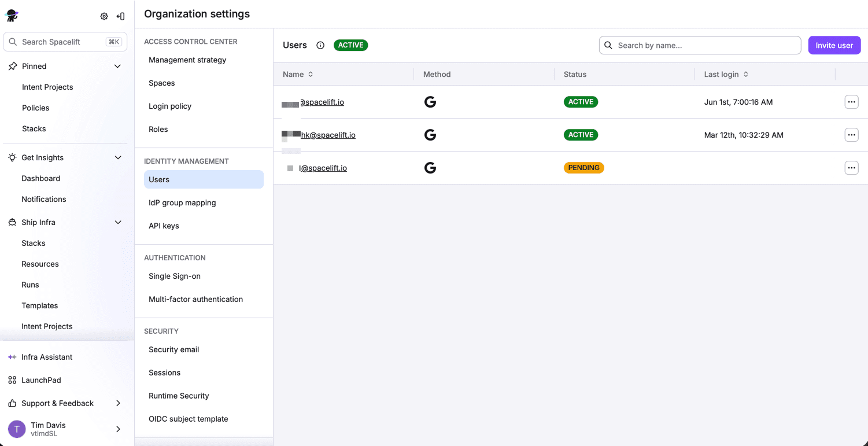868x446 pixels.
Task: Select Users under Identity Management
Action: [x=204, y=179]
